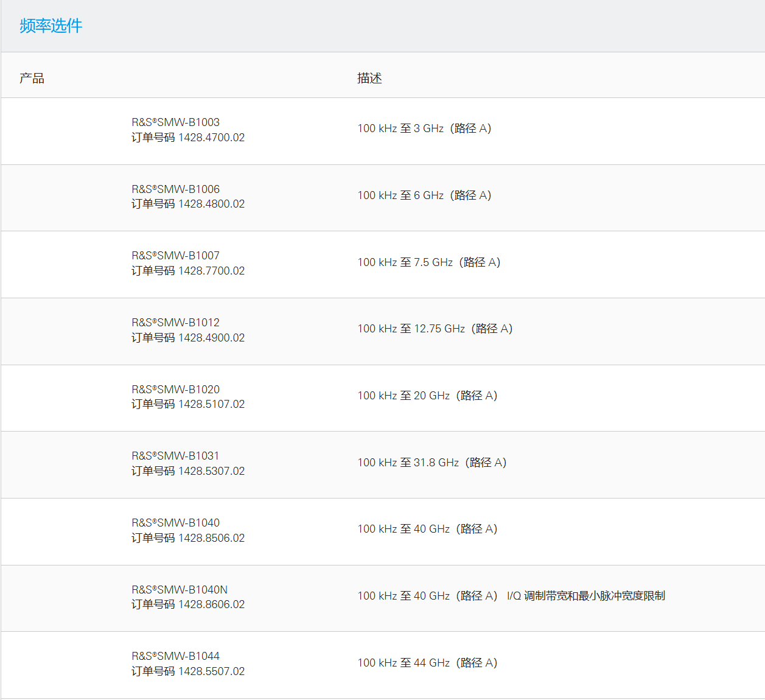Click the 100 kHz 至 12.75 GHz description

tap(435, 329)
